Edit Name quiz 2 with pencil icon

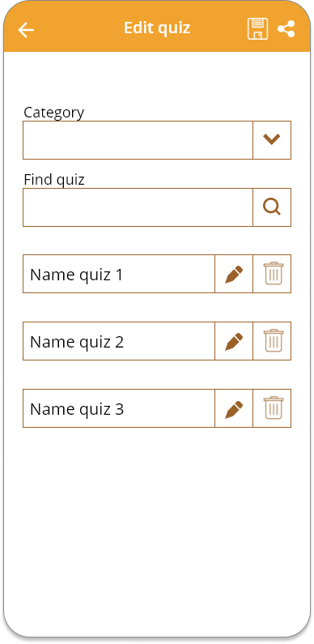pyautogui.click(x=234, y=341)
